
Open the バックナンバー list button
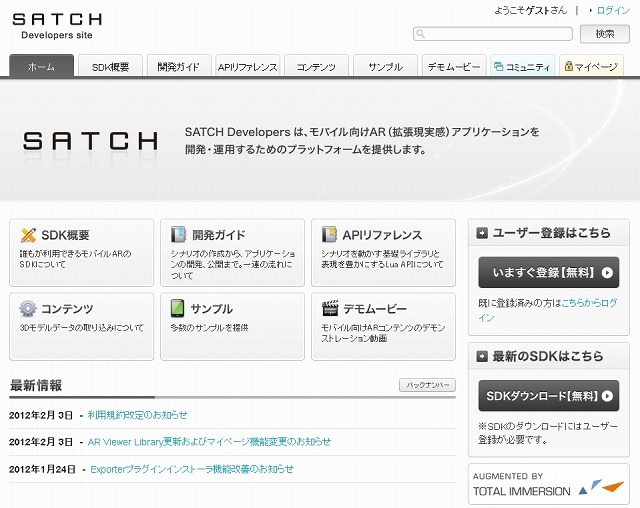pyautogui.click(x=427, y=385)
